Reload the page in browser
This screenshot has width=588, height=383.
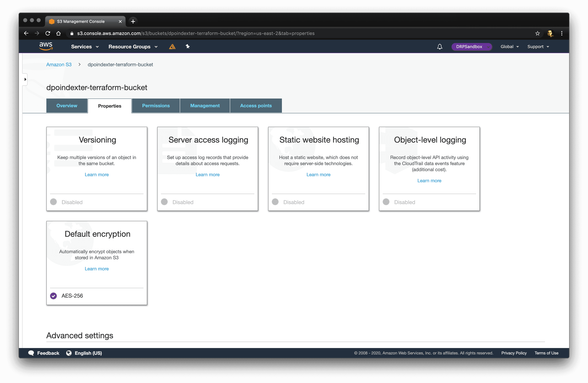(x=48, y=33)
